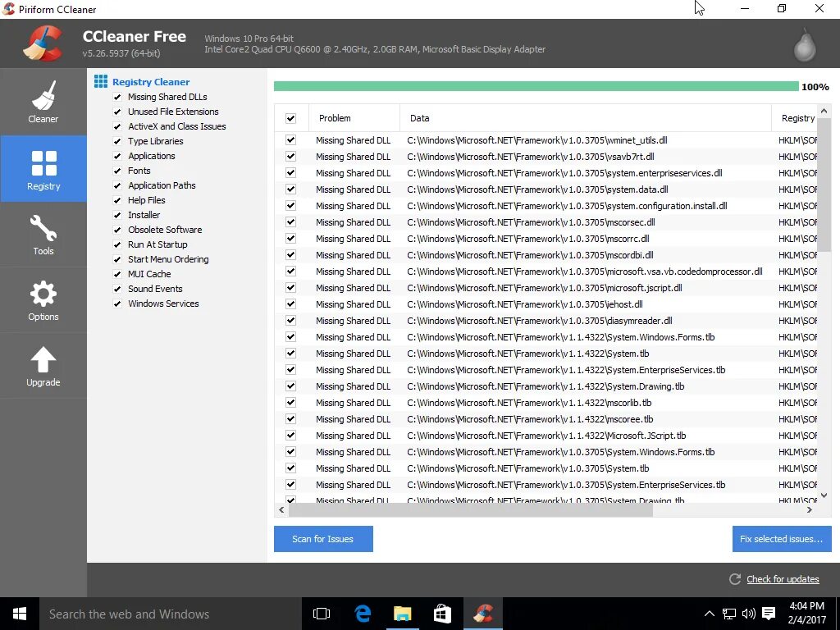Toggle the Type Libraries checkbox

click(x=117, y=141)
